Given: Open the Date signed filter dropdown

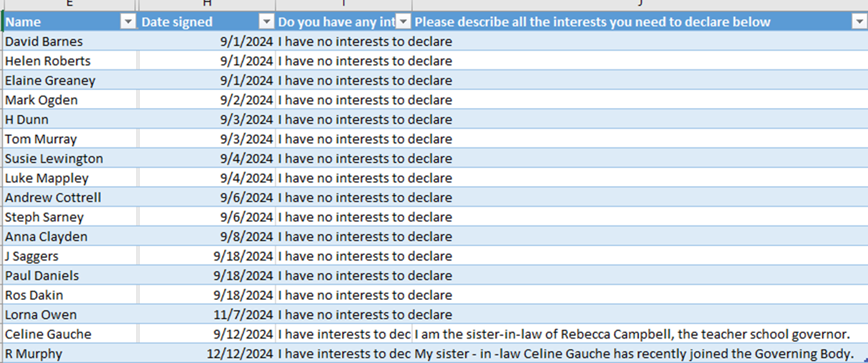Looking at the screenshot, I should (x=266, y=22).
